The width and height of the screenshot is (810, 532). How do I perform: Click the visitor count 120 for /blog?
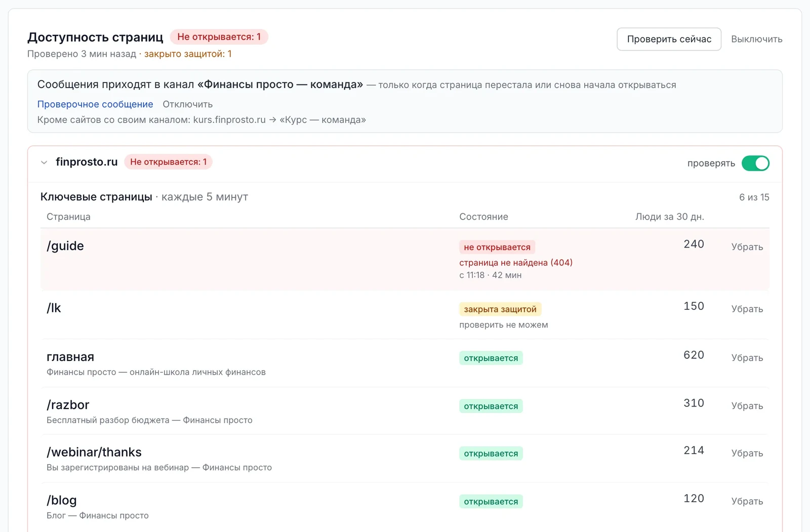pyautogui.click(x=694, y=499)
